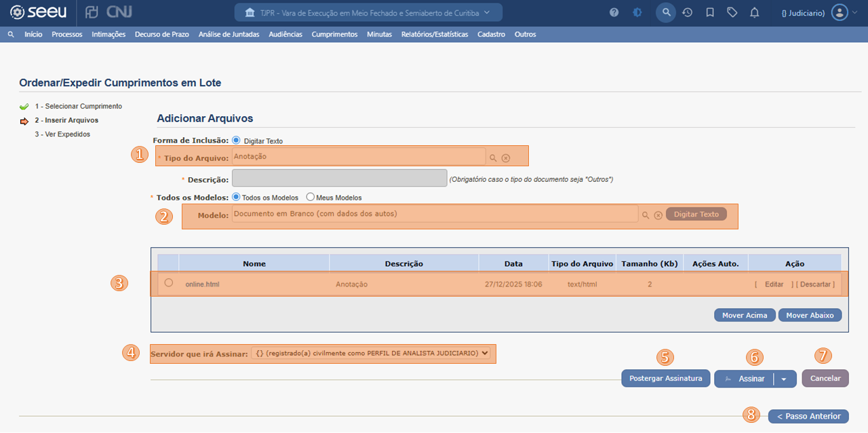Search for Tipo do Arquivo with magnifier

pyautogui.click(x=493, y=157)
